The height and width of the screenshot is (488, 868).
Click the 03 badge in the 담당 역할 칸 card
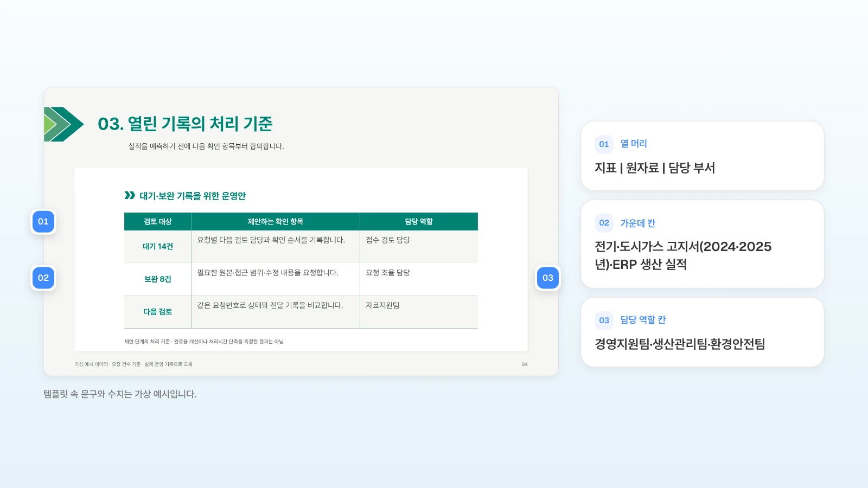tap(604, 320)
